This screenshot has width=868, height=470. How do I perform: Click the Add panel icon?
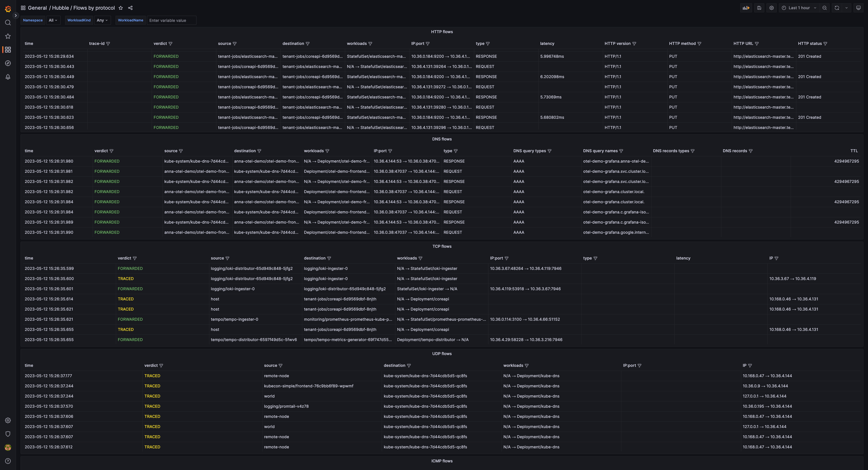[x=746, y=8]
